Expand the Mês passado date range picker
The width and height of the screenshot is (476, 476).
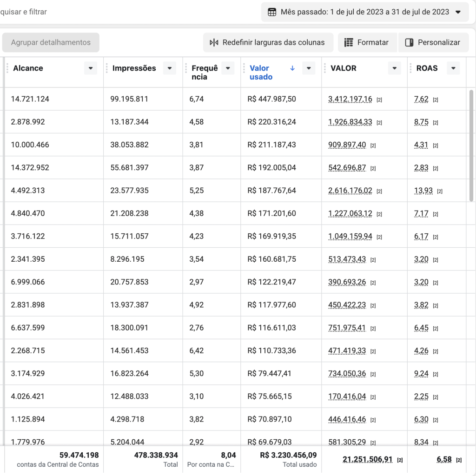(364, 12)
